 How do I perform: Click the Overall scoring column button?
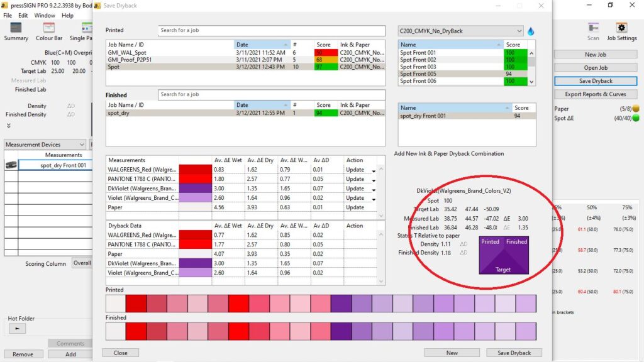tap(82, 263)
